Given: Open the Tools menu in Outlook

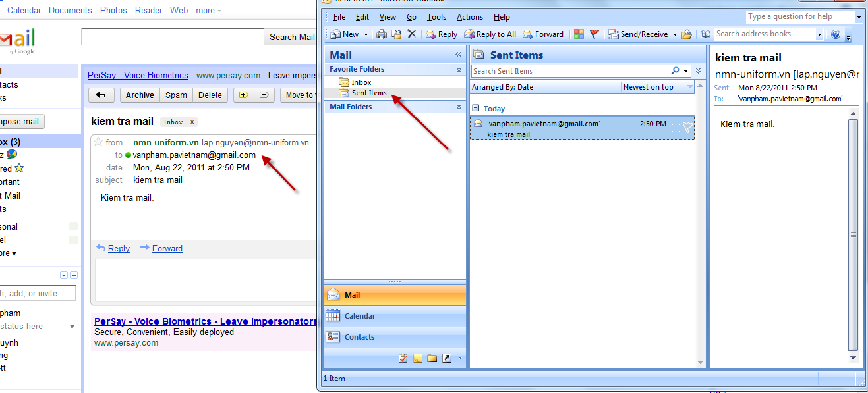Looking at the screenshot, I should [x=436, y=17].
